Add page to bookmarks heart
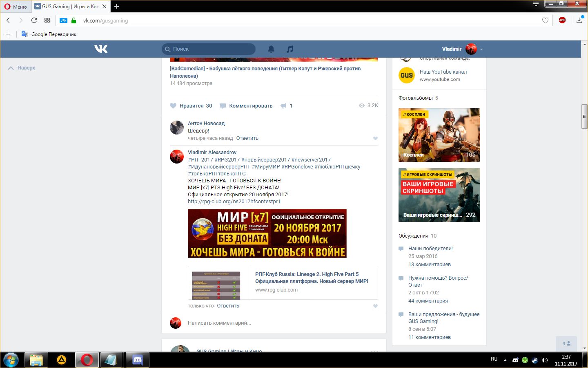Image resolution: width=588 pixels, height=368 pixels. (545, 20)
